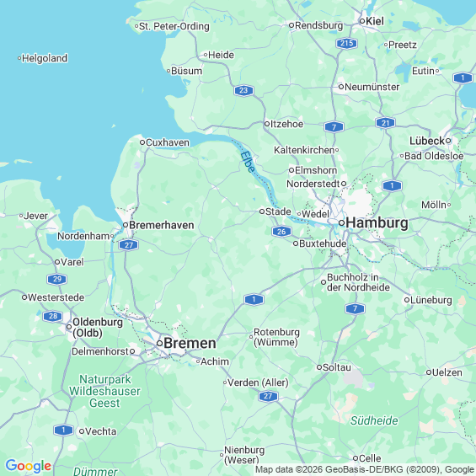This screenshot has height=476, width=476.
Task: Click the Südheide nature park label
Action: 374,420
